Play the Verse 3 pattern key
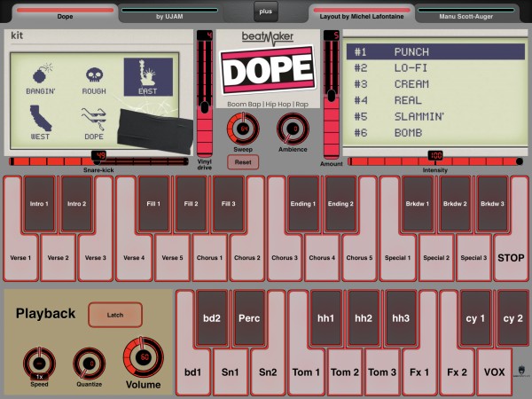The height and width of the screenshot is (399, 532). tap(96, 258)
